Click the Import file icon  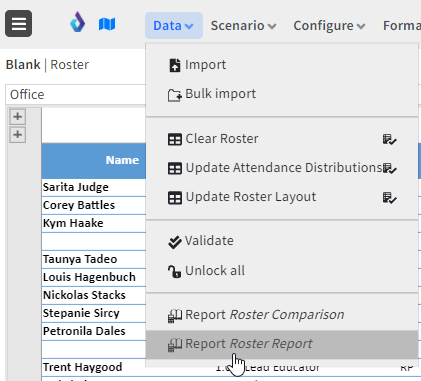[175, 65]
